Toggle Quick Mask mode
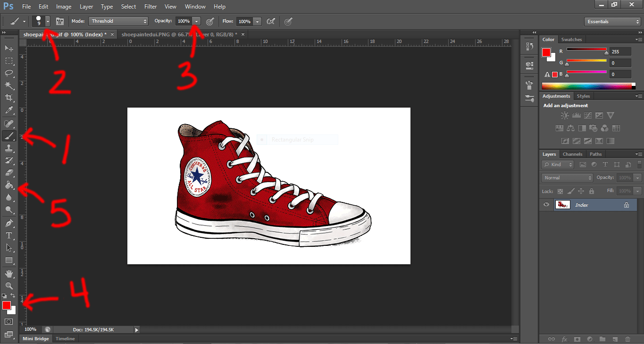 click(x=9, y=321)
